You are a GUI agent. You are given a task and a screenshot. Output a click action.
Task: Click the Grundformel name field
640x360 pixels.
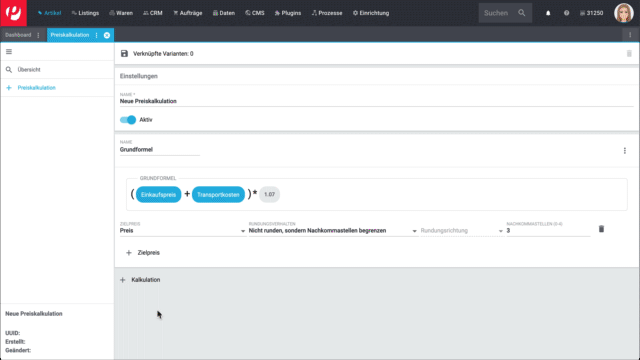click(x=160, y=150)
